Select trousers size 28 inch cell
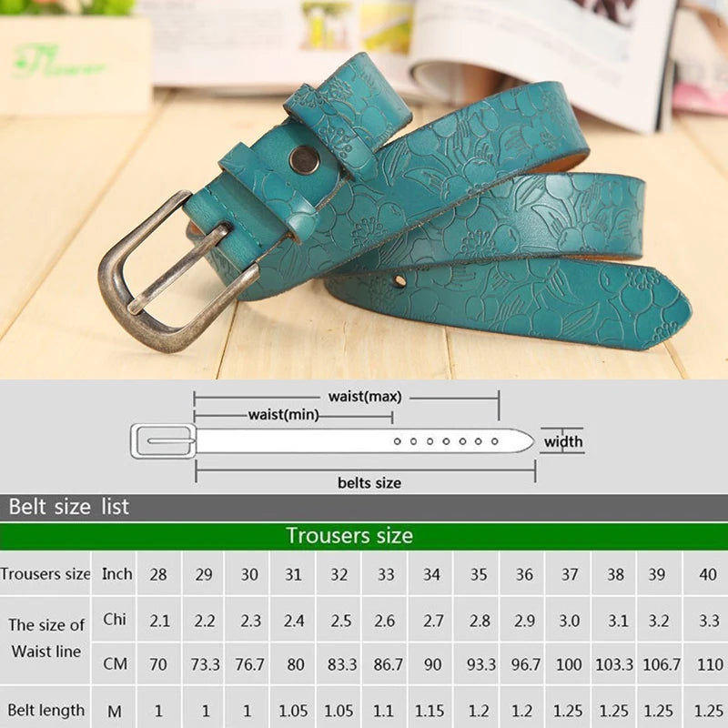The image size is (728, 728). click(x=158, y=574)
